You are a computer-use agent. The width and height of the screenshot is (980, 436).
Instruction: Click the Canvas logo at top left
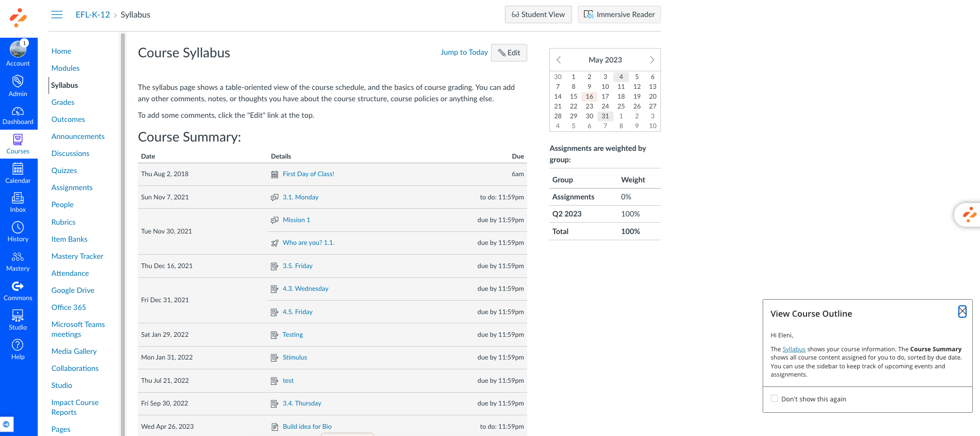click(19, 18)
